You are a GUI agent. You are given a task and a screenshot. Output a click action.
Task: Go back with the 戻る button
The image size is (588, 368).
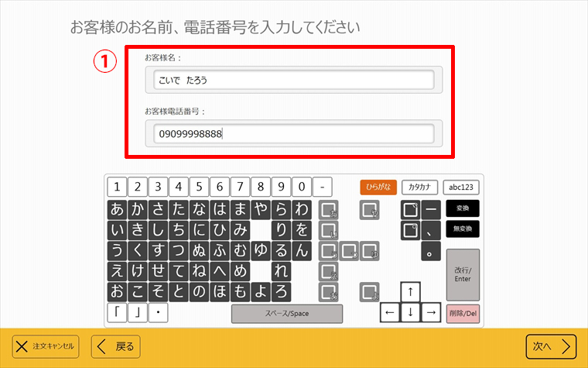[x=116, y=346]
